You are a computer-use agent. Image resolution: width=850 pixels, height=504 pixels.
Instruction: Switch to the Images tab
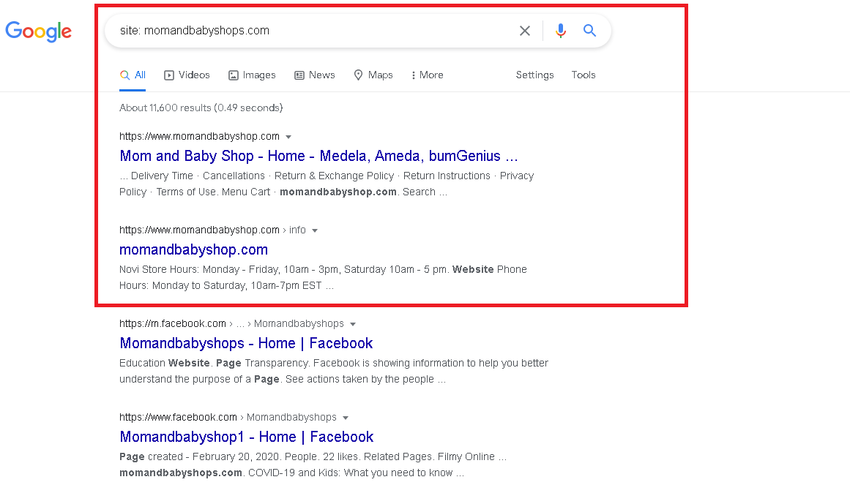(x=252, y=75)
